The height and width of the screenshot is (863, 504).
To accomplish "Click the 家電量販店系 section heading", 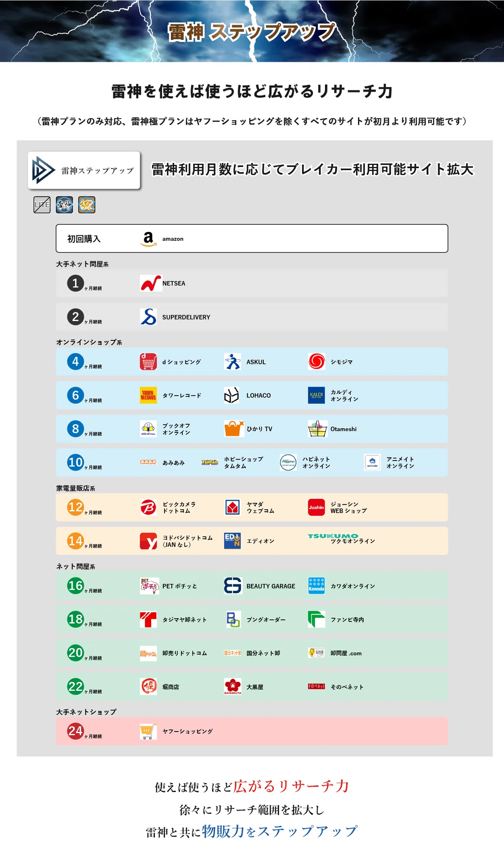I will 76,488.
